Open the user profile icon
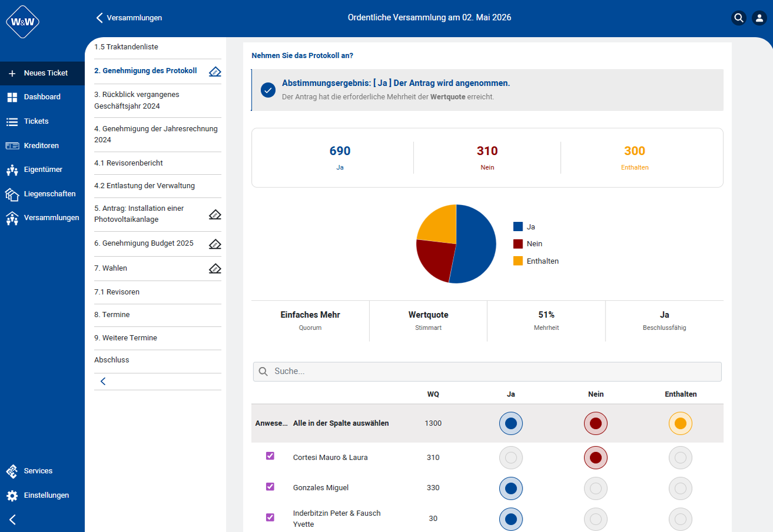Screen dimensions: 773x532 coord(759,18)
